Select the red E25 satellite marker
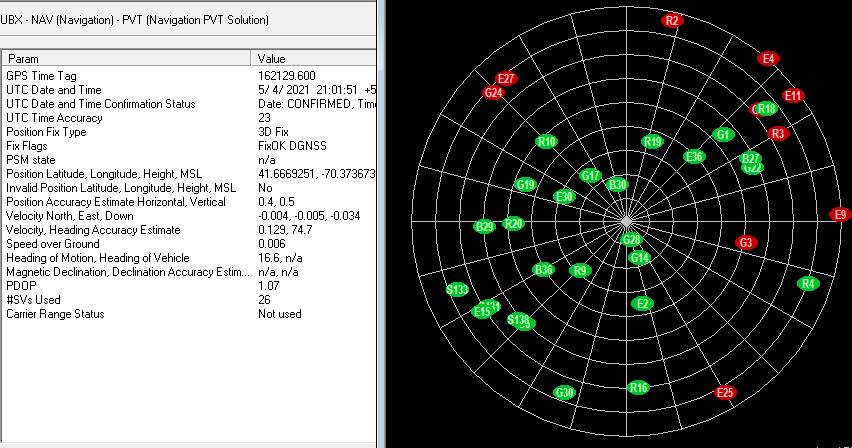 [725, 393]
